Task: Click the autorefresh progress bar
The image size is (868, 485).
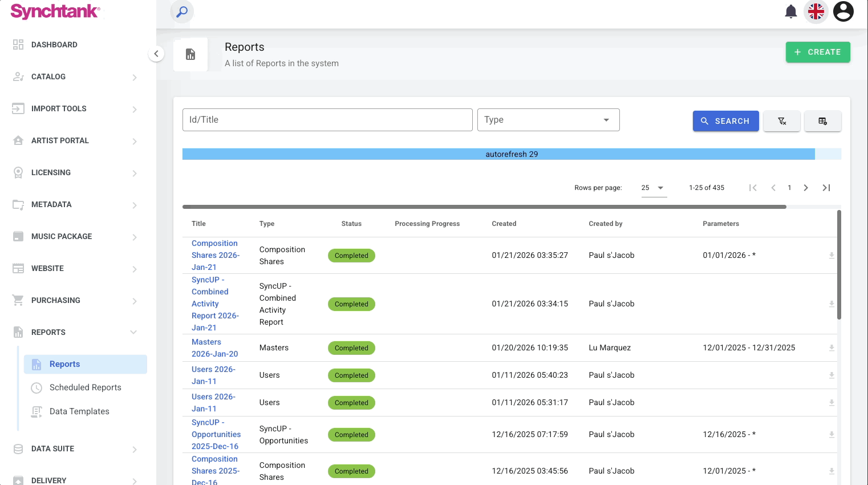Action: [x=512, y=154]
